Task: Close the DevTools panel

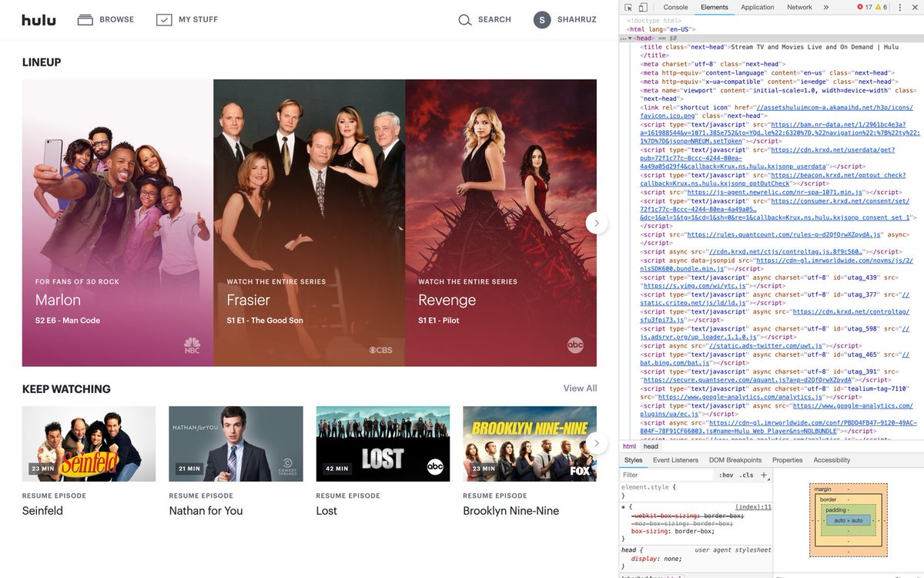Action: point(914,7)
